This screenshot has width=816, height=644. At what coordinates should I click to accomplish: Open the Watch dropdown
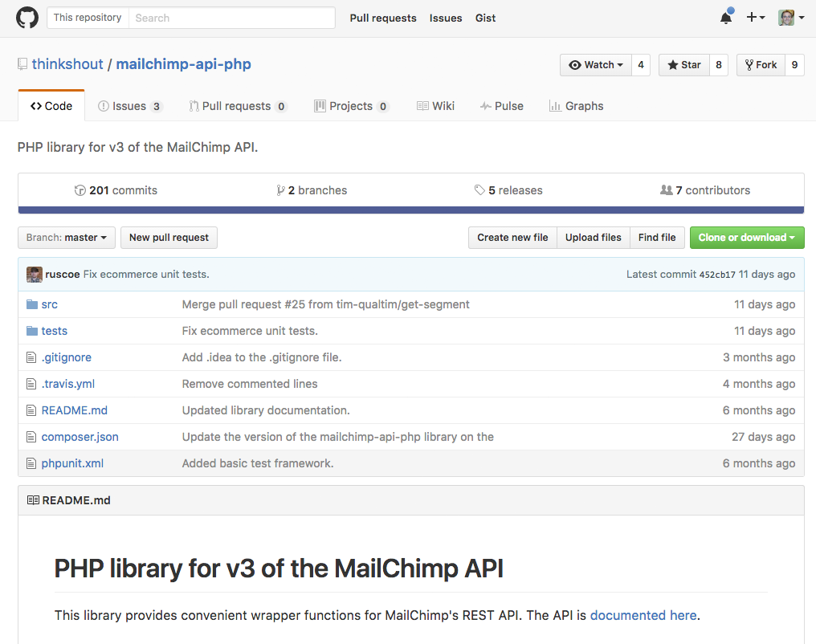pyautogui.click(x=596, y=65)
